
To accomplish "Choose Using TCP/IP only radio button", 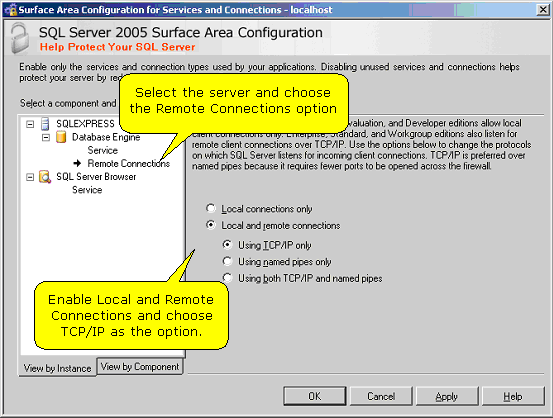I will 227,244.
